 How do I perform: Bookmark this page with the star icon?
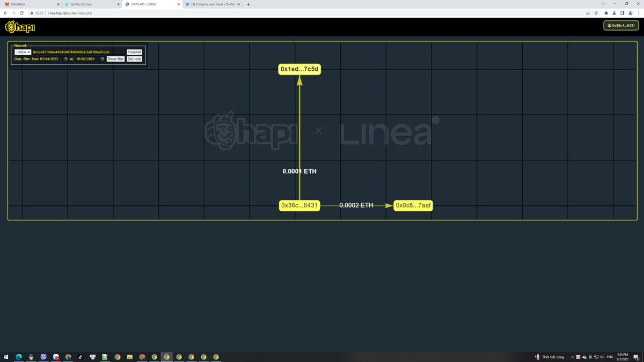click(x=596, y=13)
